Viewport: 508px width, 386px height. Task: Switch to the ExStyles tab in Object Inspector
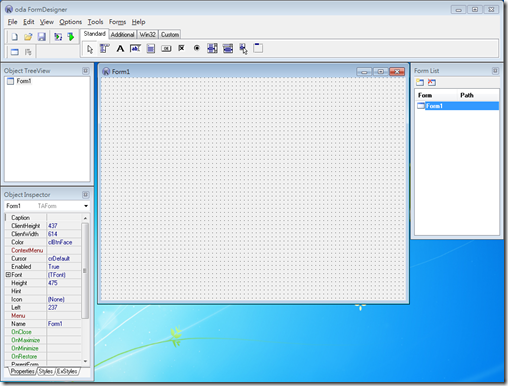(x=67, y=371)
